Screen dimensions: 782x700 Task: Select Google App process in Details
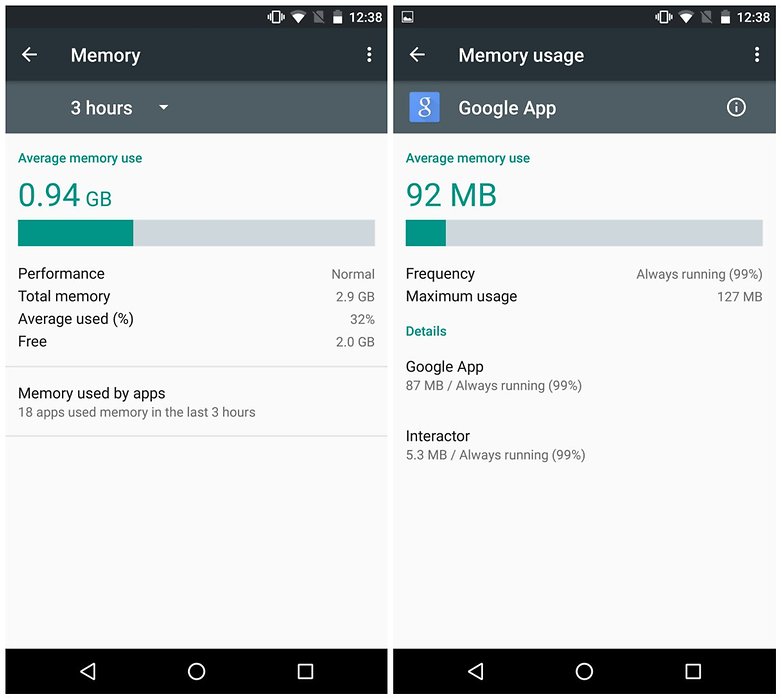tap(584, 376)
